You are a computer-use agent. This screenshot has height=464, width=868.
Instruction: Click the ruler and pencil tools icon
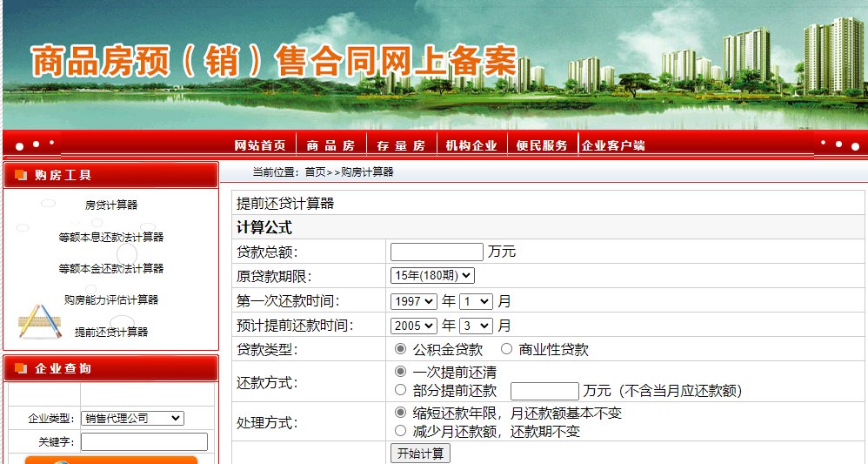point(39,321)
